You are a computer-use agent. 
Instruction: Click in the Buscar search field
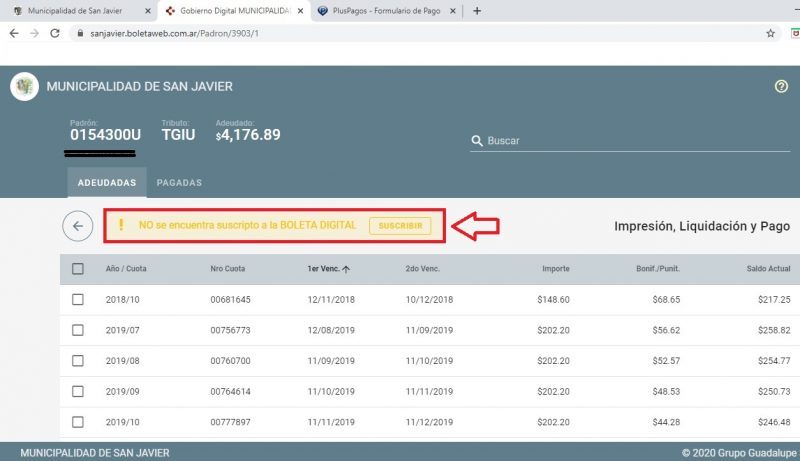coord(630,142)
